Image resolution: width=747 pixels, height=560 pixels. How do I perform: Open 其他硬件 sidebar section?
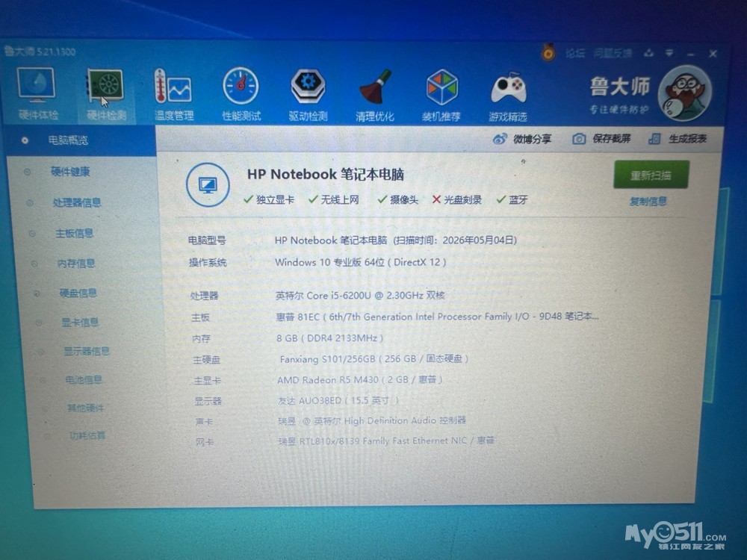[86, 408]
